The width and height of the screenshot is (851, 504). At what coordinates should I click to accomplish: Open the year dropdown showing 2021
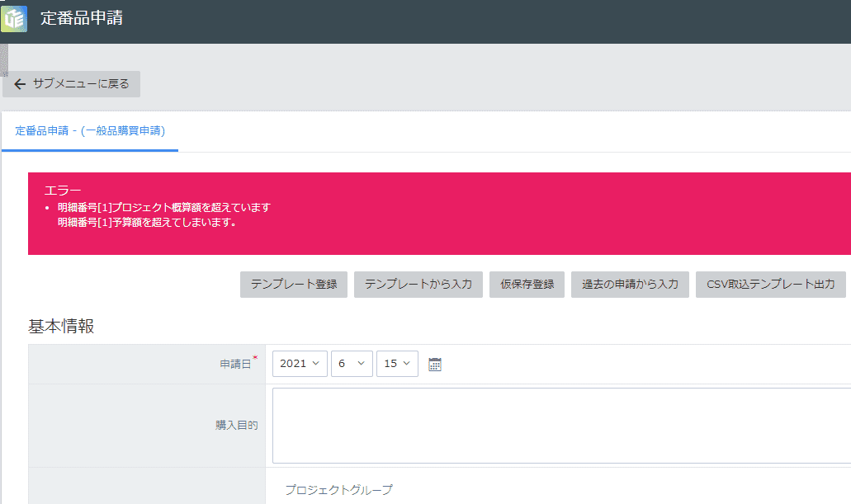299,363
